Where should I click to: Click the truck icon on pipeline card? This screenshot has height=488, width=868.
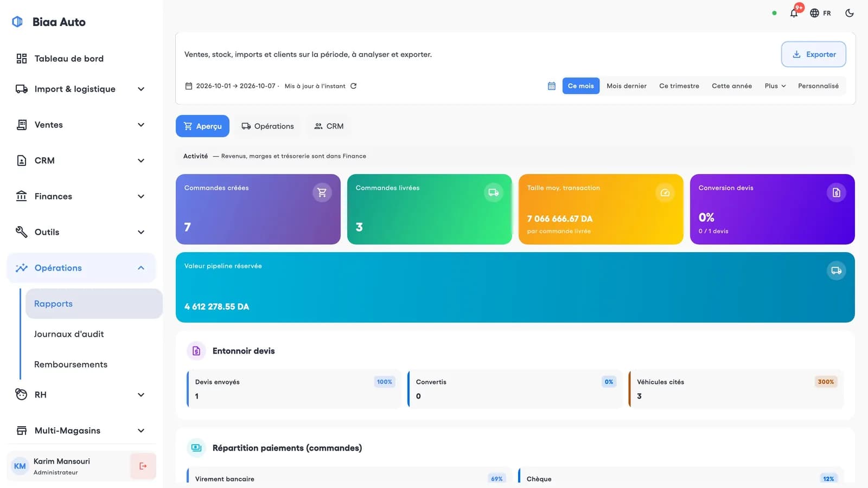coord(837,271)
